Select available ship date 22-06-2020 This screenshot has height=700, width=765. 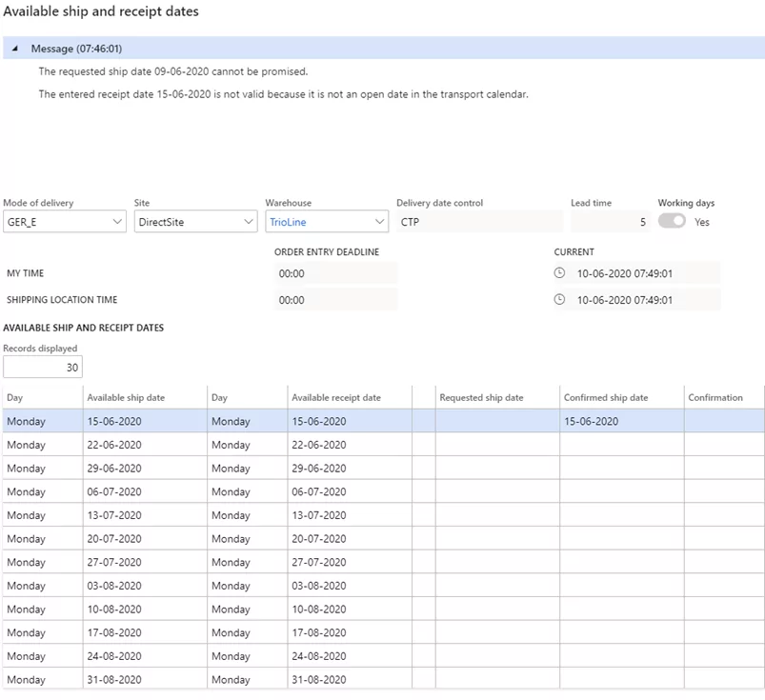point(145,445)
